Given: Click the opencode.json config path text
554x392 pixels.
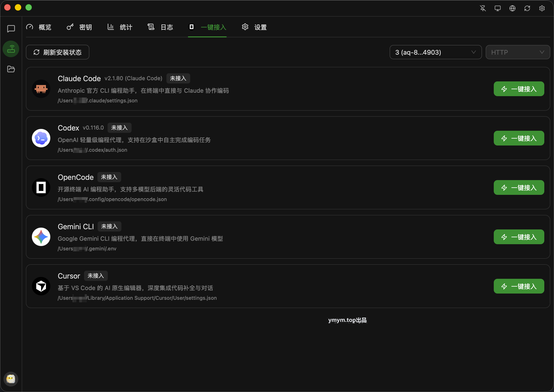Looking at the screenshot, I should (112, 199).
